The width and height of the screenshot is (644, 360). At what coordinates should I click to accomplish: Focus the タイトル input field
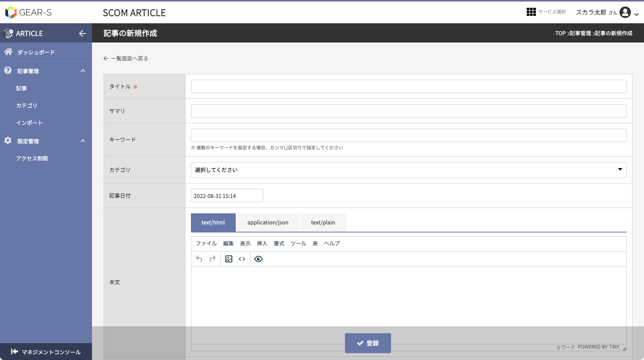(409, 87)
